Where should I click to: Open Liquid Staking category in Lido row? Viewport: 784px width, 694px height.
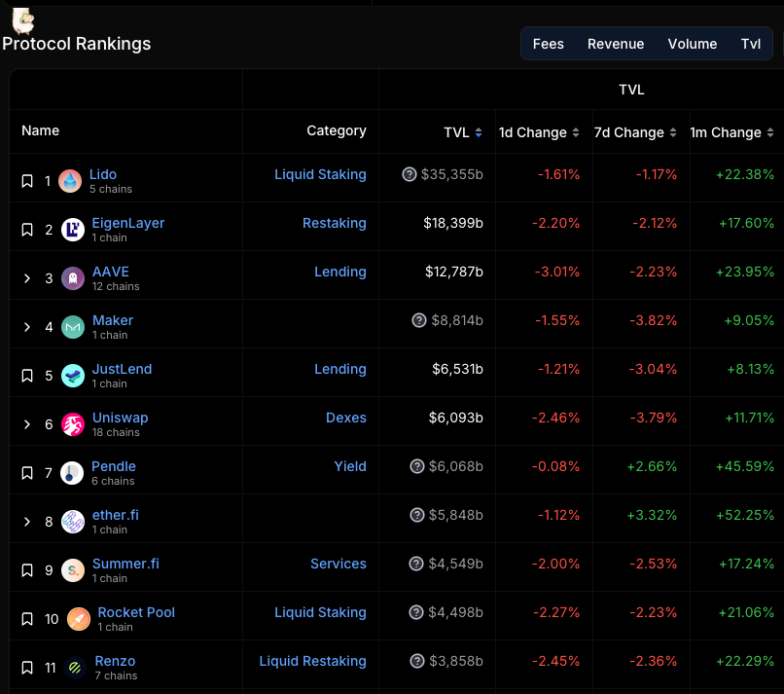click(x=320, y=174)
